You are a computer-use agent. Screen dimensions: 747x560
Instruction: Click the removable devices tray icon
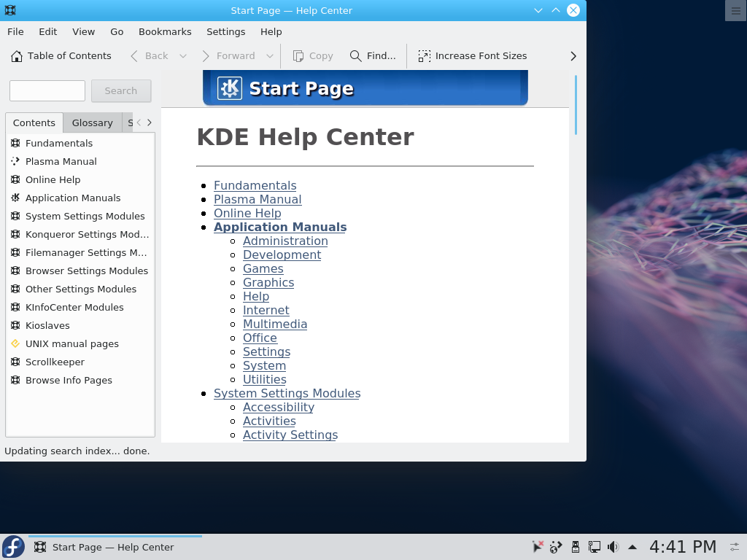pyautogui.click(x=576, y=547)
